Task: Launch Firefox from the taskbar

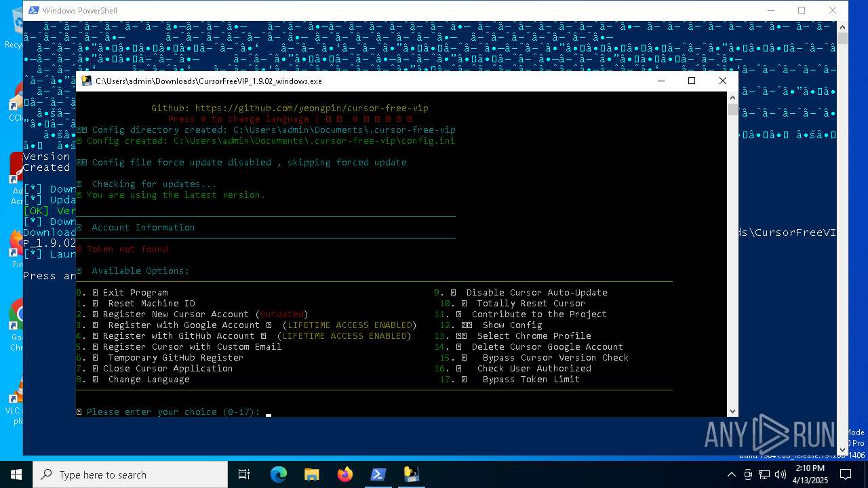Action: (344, 474)
